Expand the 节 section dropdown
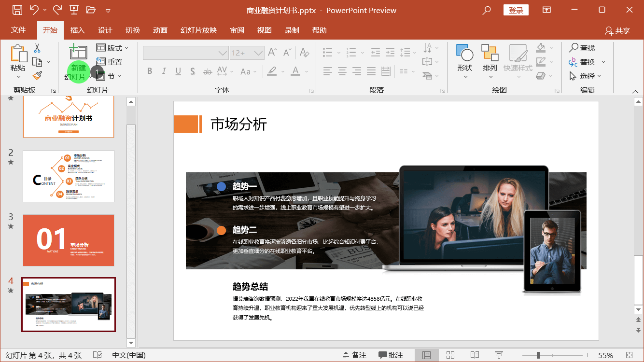 (119, 76)
